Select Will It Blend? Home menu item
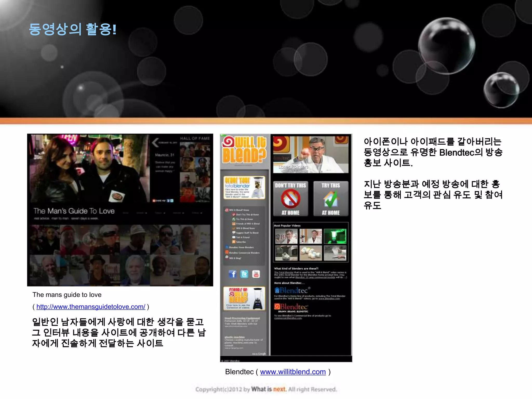 (237, 210)
